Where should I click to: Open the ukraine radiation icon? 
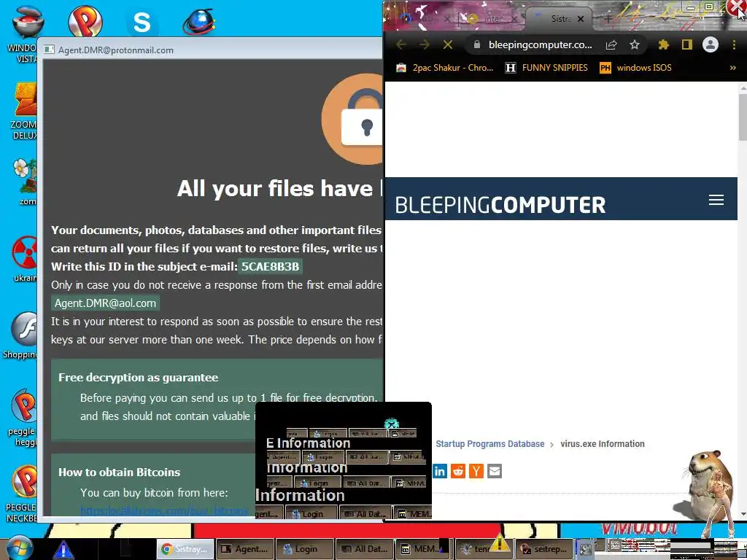(24, 258)
